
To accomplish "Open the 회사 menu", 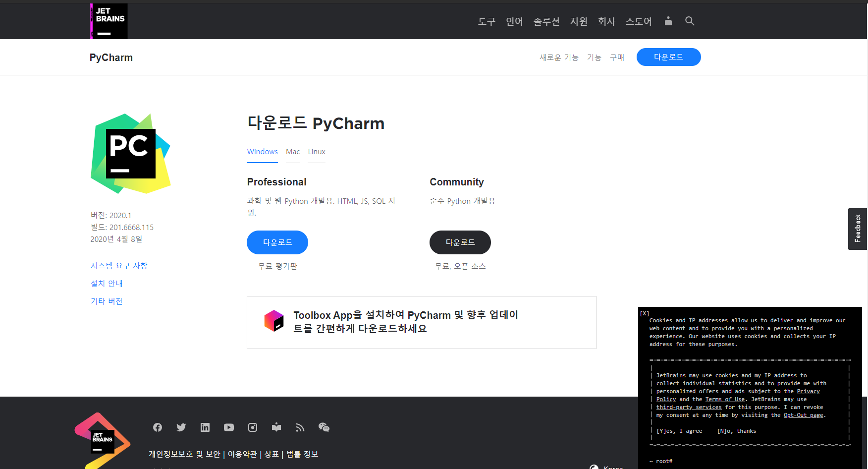I will (606, 21).
